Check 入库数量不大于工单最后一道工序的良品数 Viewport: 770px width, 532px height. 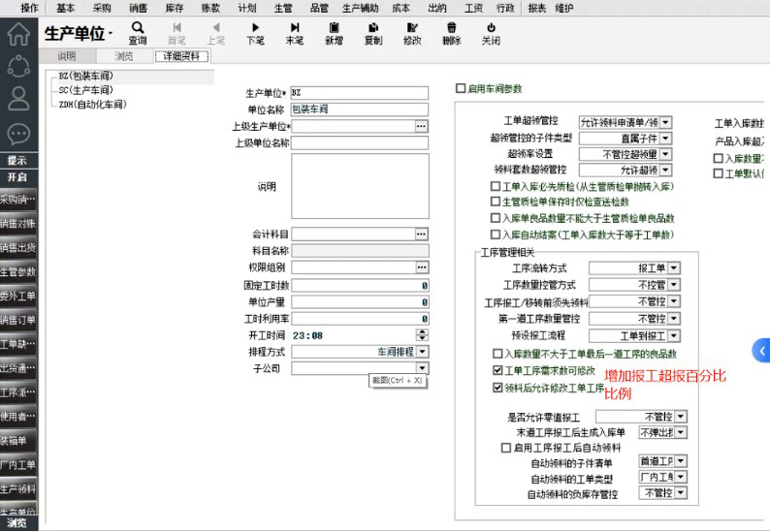tap(497, 354)
